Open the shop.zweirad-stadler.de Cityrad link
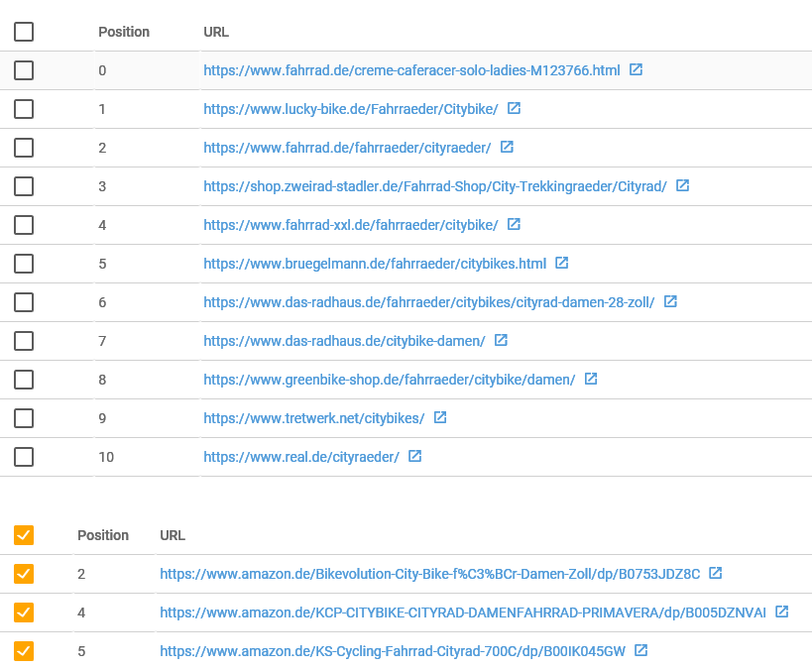This screenshot has height=668, width=812. click(x=435, y=186)
